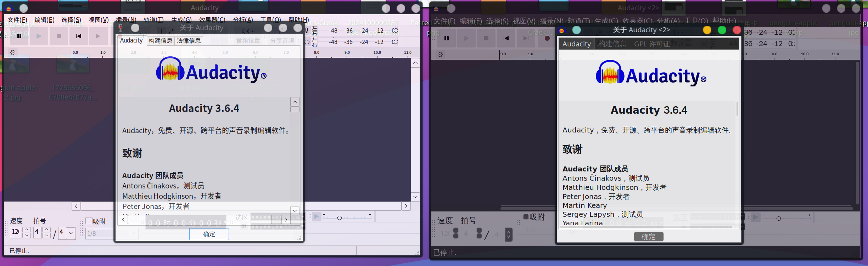Click play-at-speed button in Audacity <2> window

pos(756,217)
